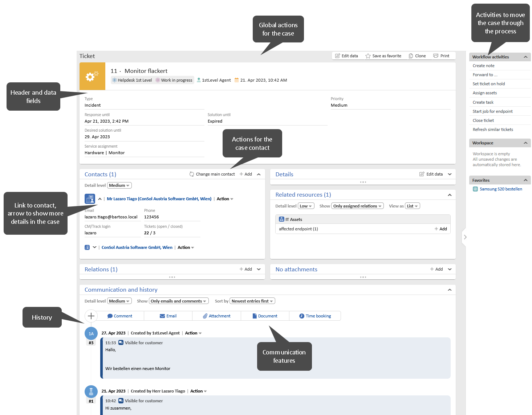This screenshot has width=532, height=415.
Task: Click the yellow gear ticket icon
Action: tap(92, 76)
